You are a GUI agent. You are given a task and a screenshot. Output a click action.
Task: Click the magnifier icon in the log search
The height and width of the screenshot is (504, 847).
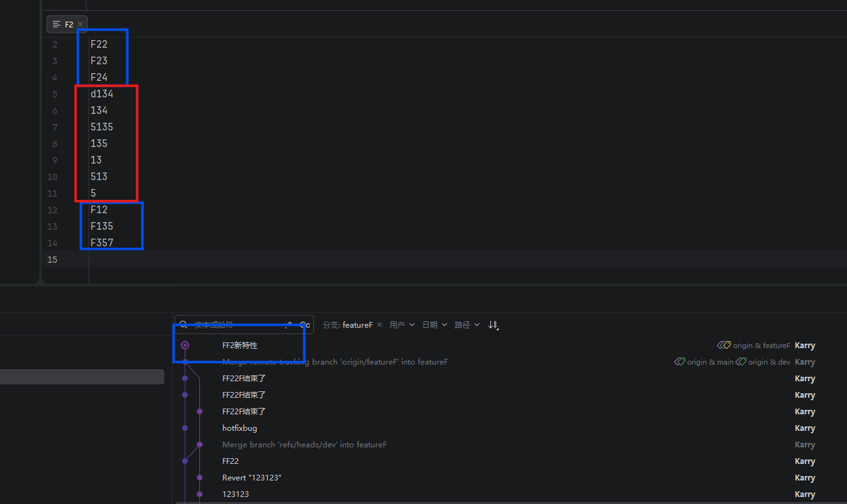pos(183,325)
